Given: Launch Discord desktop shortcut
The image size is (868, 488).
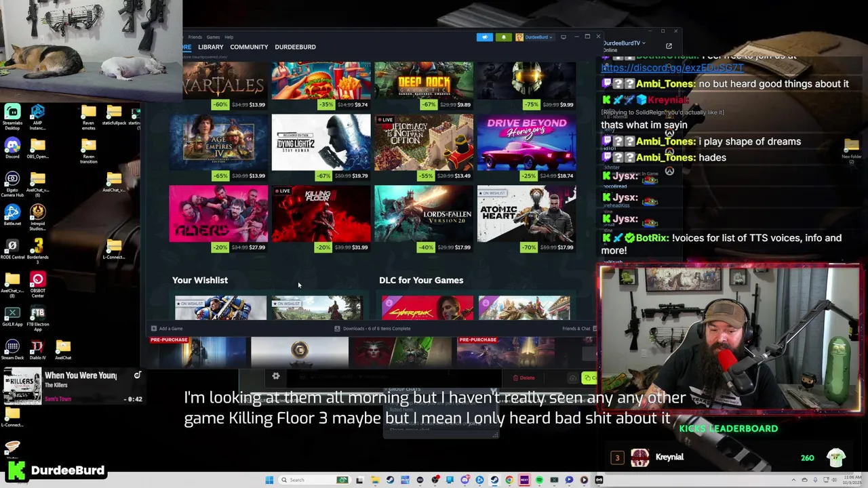Looking at the screenshot, I should 12,149.
